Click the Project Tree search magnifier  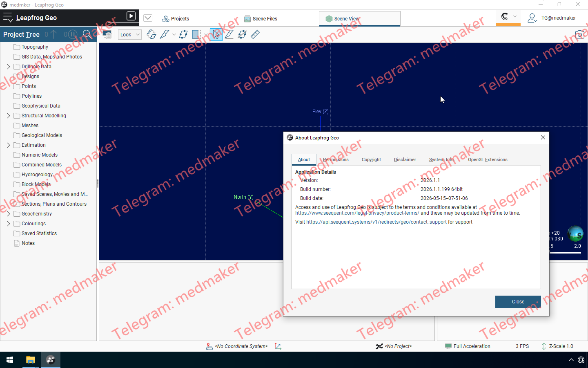[87, 34]
